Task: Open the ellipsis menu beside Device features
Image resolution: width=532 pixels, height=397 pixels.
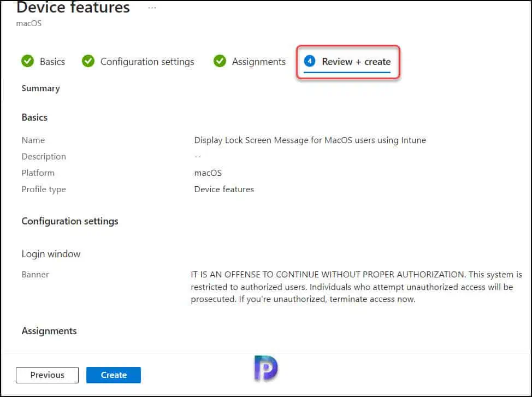Action: (x=152, y=8)
